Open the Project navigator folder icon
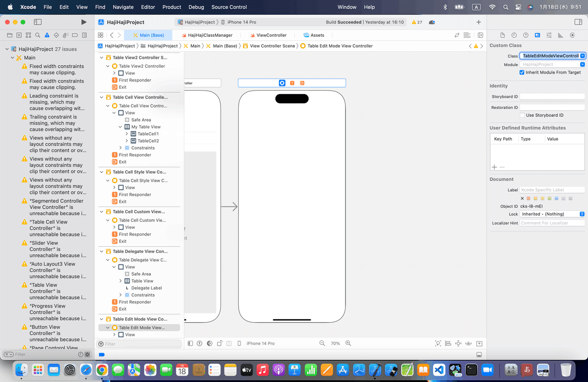Viewport: 588px width, 382px height. [x=9, y=35]
